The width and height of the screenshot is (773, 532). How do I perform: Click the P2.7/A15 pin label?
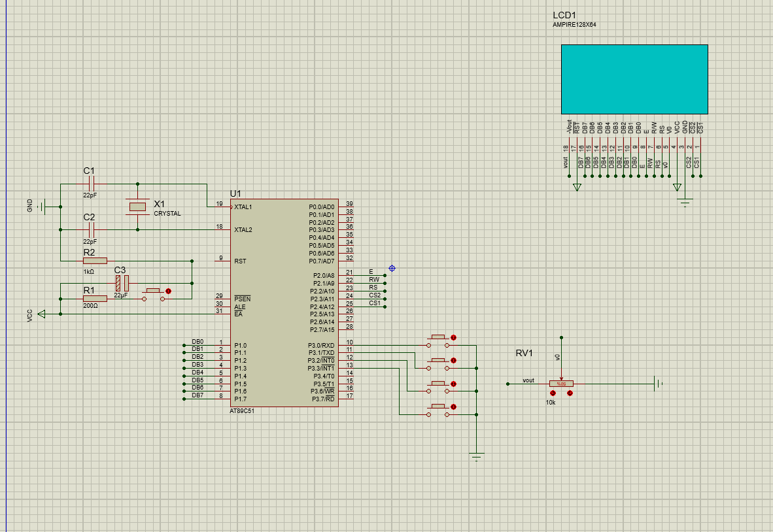322,330
